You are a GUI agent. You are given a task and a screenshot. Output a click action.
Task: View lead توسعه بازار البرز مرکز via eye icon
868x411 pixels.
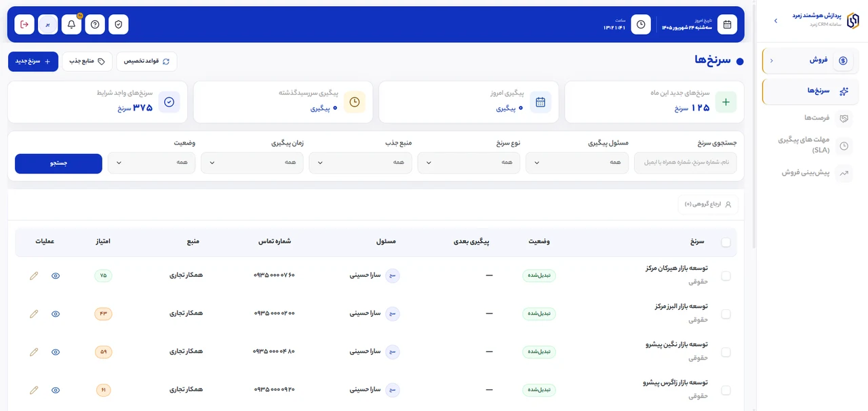coord(56,313)
